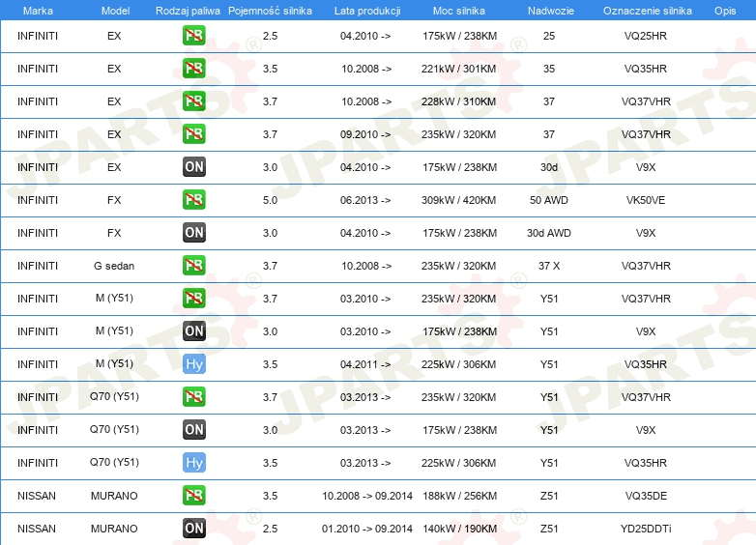The image size is (756, 545).
Task: Click the ON diesel icon in the EX V9X row
Action: click(x=193, y=167)
